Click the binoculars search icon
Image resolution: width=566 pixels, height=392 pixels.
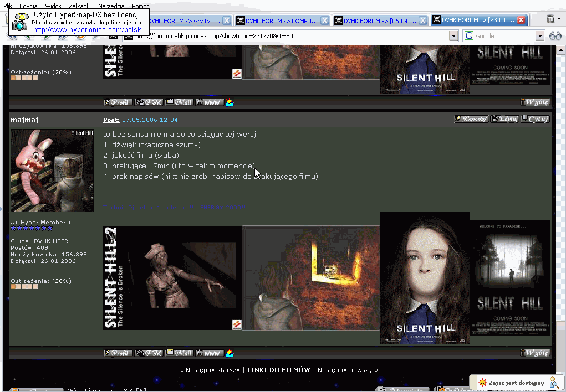[555, 36]
